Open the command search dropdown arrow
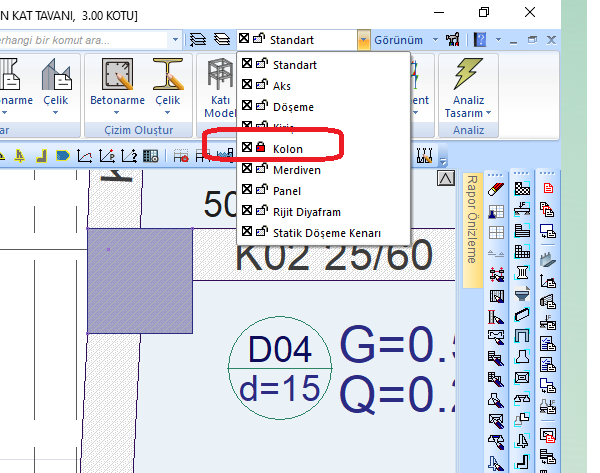 point(175,39)
